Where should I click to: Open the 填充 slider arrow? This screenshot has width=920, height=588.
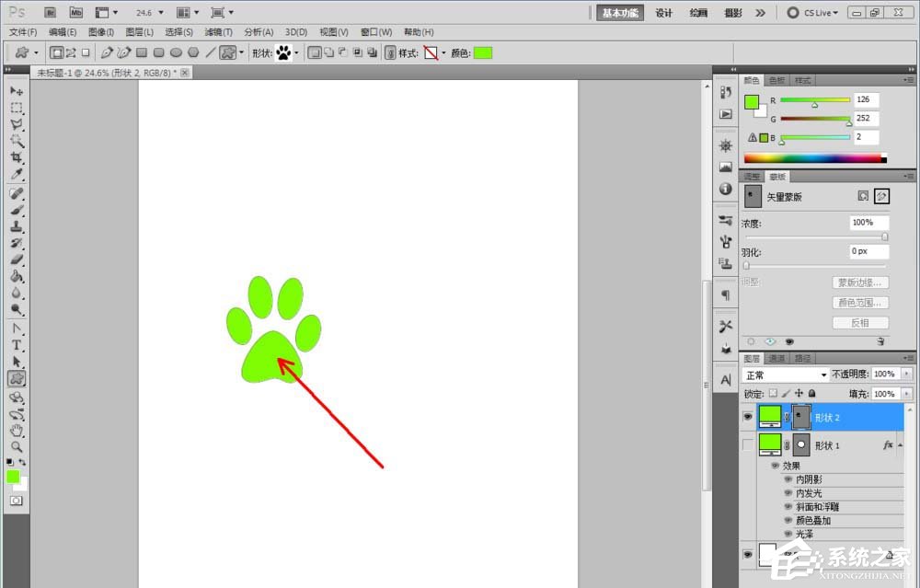point(906,394)
